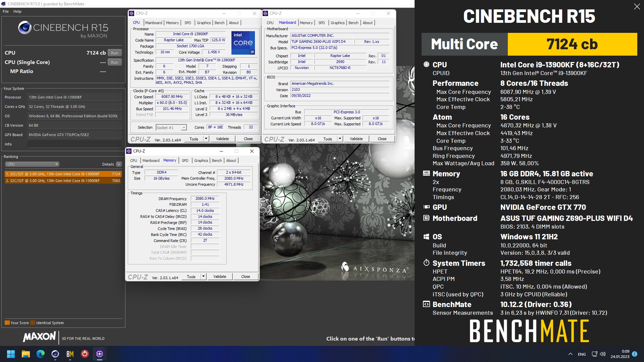Click the Multi Core 7124 cb score banner
This screenshot has width=644, height=362.
(x=529, y=44)
